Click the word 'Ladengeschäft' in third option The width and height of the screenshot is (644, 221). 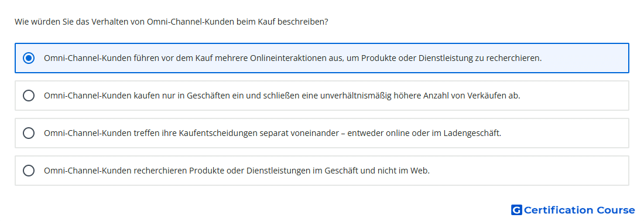click(477, 133)
